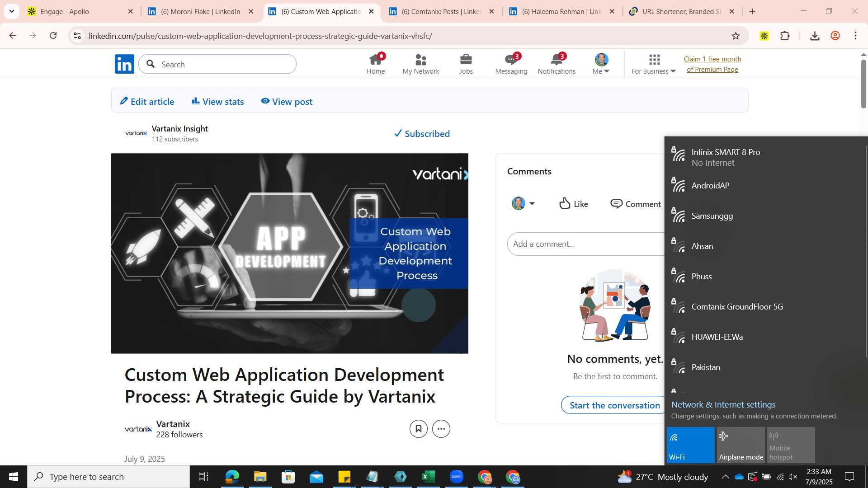The width and height of the screenshot is (868, 488).
Task: Open Notifications bell icon
Action: (557, 64)
